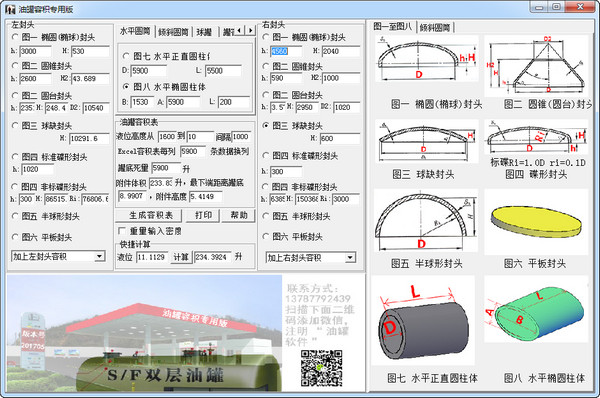Open 加上左封头容积 dropdown
The width and height of the screenshot is (600, 398).
[99, 256]
